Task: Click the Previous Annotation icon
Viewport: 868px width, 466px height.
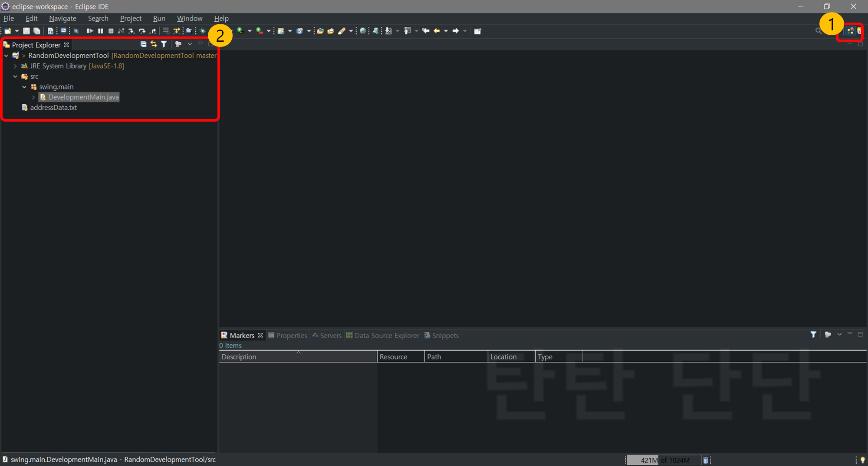Action: (407, 31)
